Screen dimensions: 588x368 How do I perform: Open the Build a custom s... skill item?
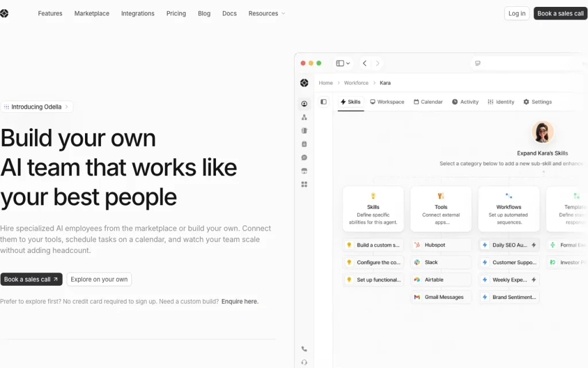pos(373,245)
